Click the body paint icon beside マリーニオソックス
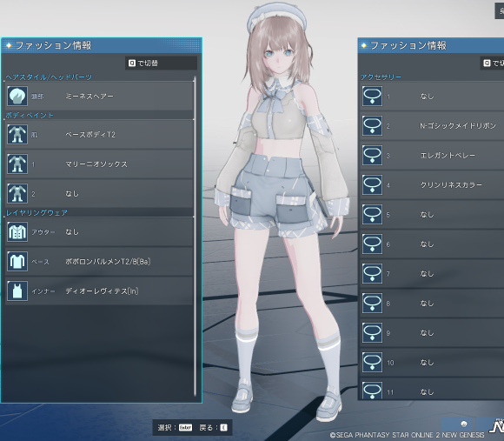Image resolution: width=504 pixels, height=441 pixels. tap(17, 164)
